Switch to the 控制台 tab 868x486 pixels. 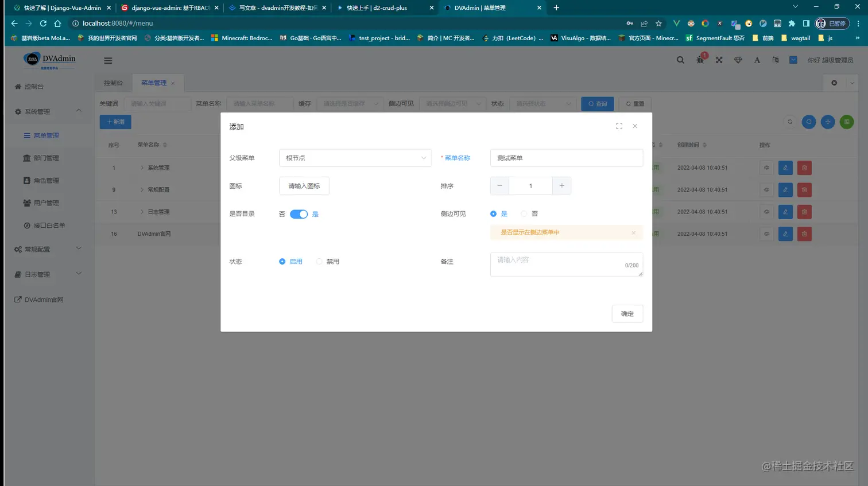coord(113,83)
